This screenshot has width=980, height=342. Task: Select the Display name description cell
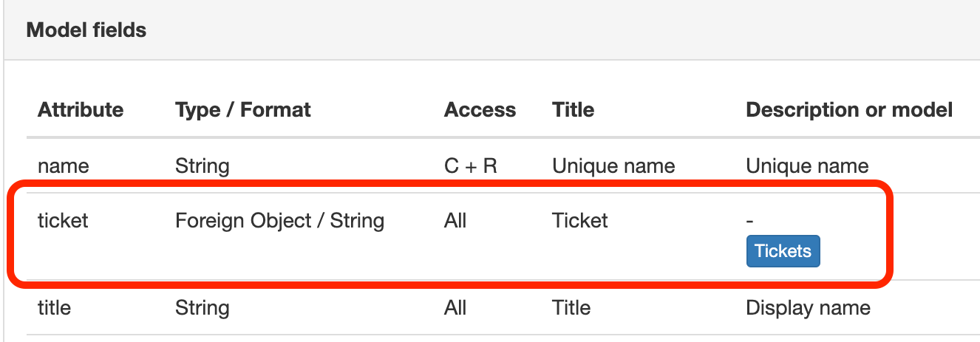point(808,307)
